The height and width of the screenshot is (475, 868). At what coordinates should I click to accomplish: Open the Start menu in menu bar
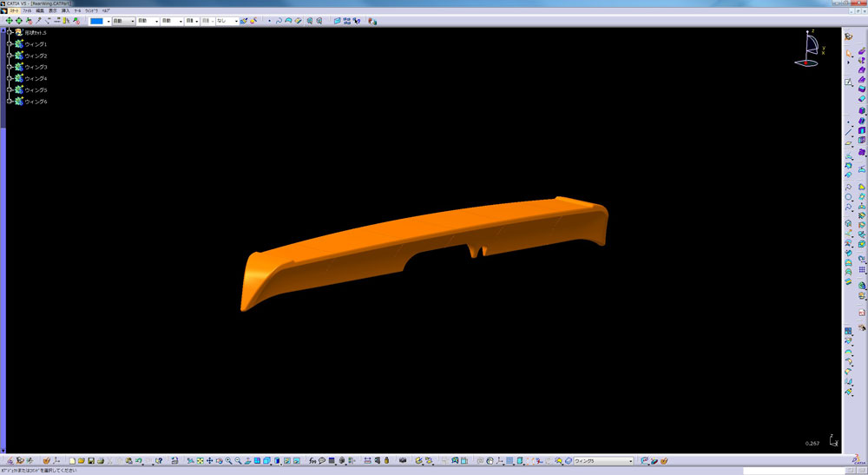click(x=15, y=10)
